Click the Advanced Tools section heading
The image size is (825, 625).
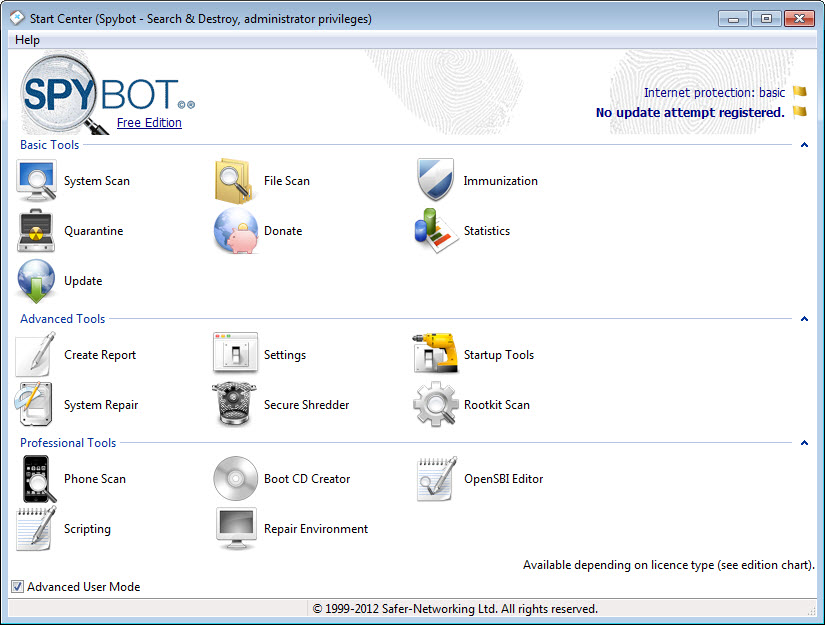(63, 319)
